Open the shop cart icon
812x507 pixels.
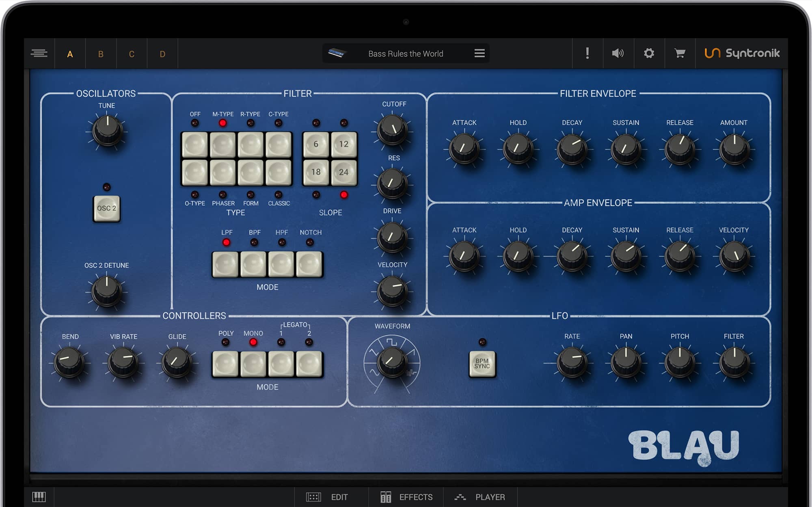click(x=680, y=53)
